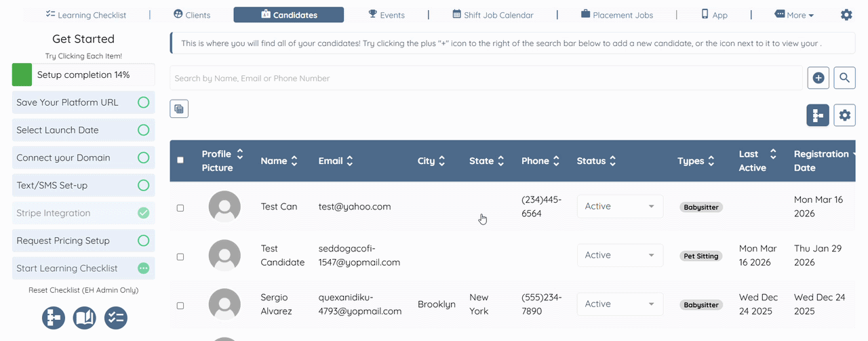Click Reset Checklist (EH Admin Only)
Viewport: 868px width, 341px height.
[83, 290]
